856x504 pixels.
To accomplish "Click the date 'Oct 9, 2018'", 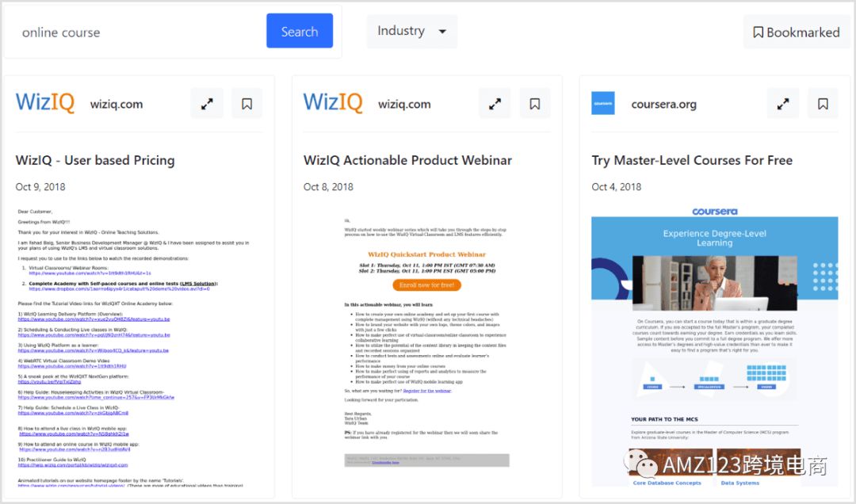I will [40, 187].
